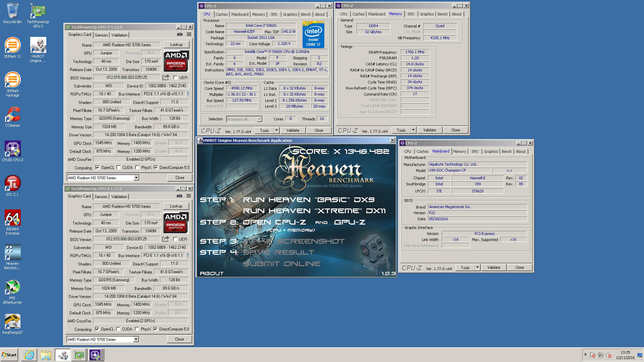Open Internet Explorer from taskbar

pyautogui.click(x=30, y=355)
